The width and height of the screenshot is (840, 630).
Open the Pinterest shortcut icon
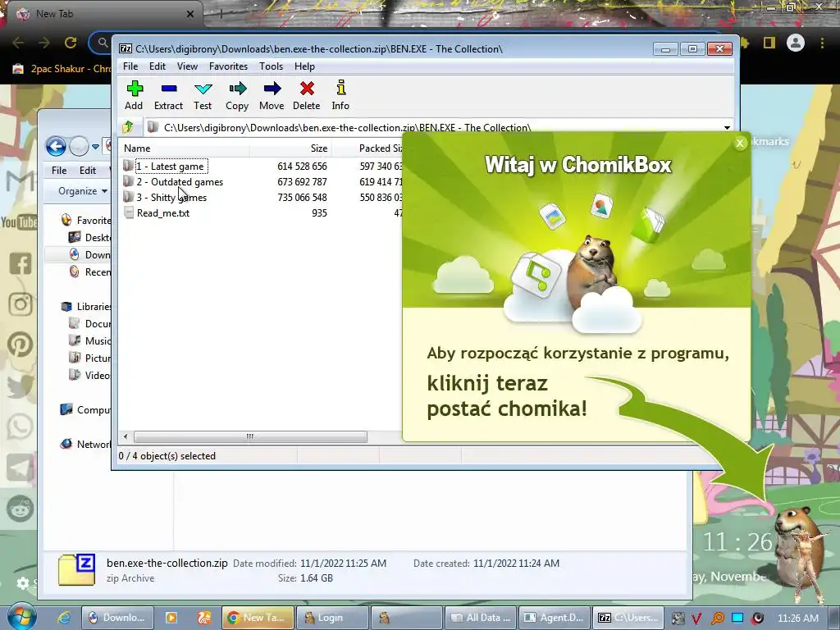click(21, 345)
